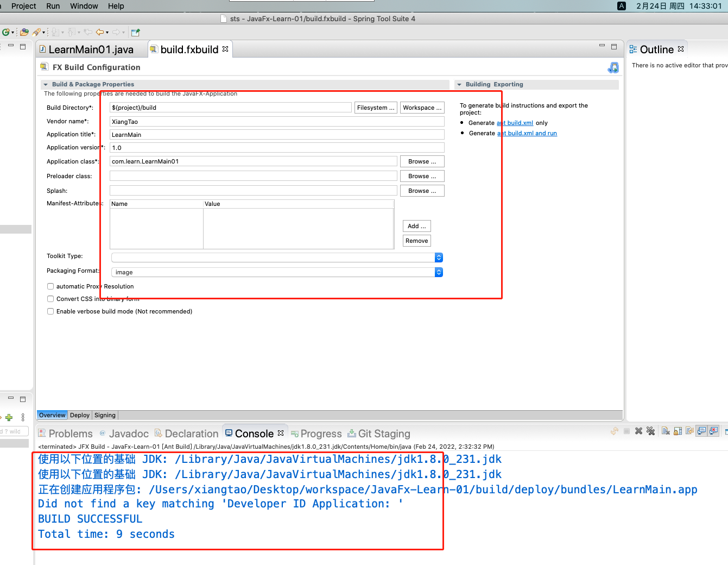
Task: Open the Back history dropdown arrow
Action: click(x=107, y=33)
